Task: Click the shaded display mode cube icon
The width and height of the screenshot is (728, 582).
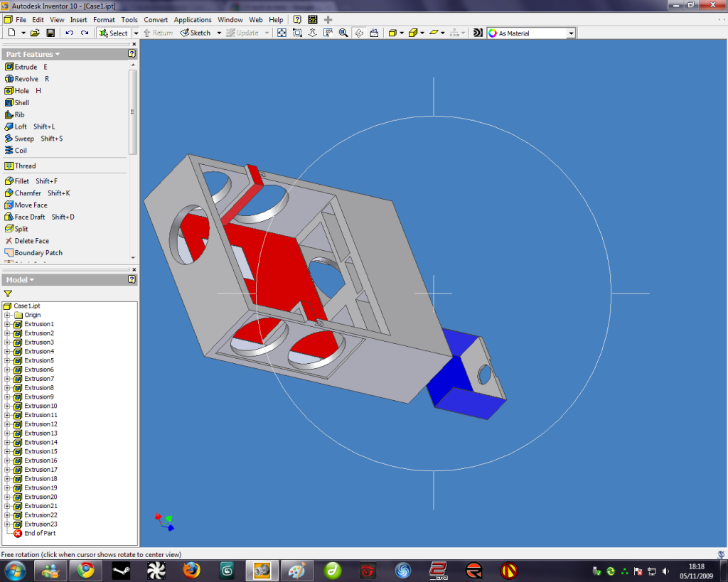Action: coord(392,33)
